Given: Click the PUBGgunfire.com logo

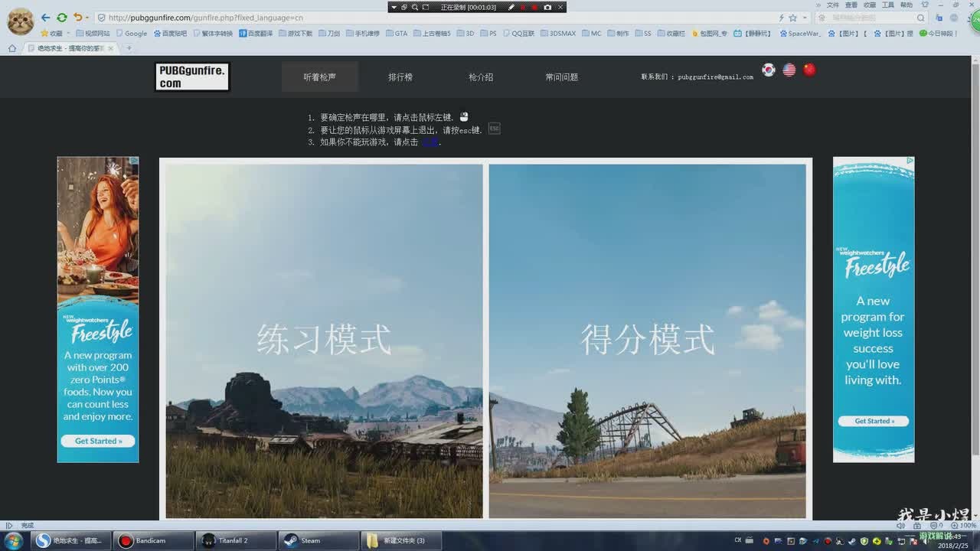Looking at the screenshot, I should (x=192, y=77).
